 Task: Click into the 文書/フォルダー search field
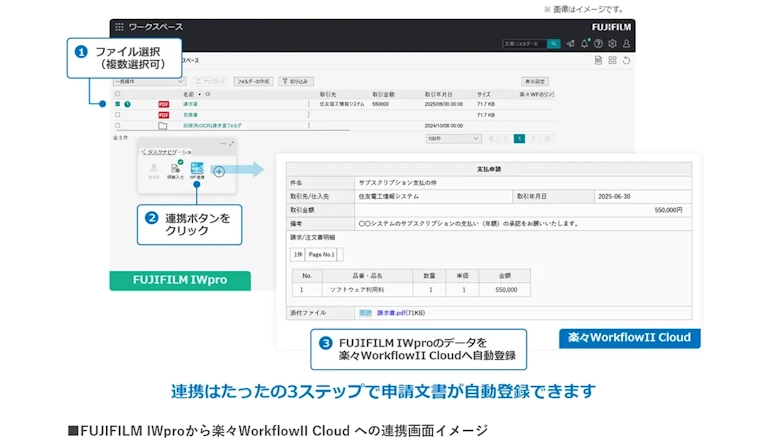pos(524,44)
